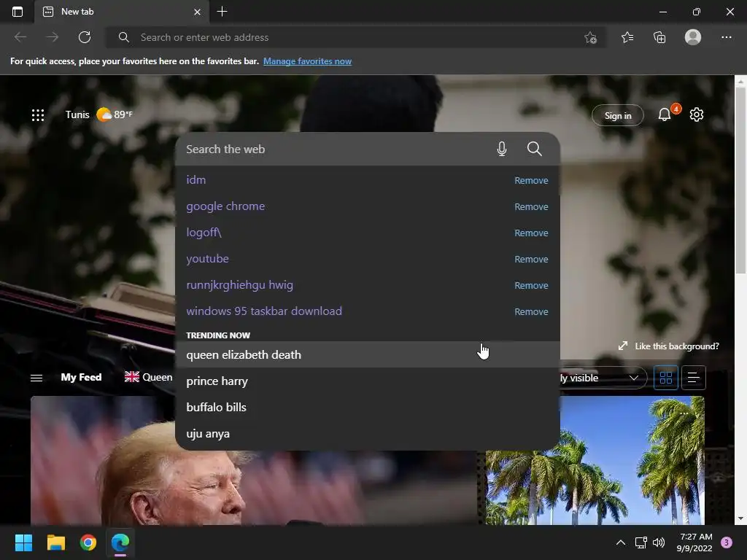Open File Explorer from taskbar

pos(55,542)
